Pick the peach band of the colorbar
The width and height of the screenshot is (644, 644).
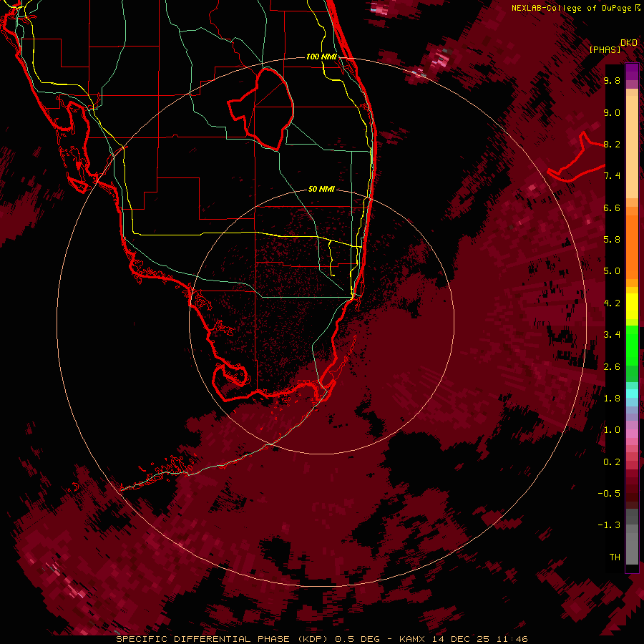[632, 147]
